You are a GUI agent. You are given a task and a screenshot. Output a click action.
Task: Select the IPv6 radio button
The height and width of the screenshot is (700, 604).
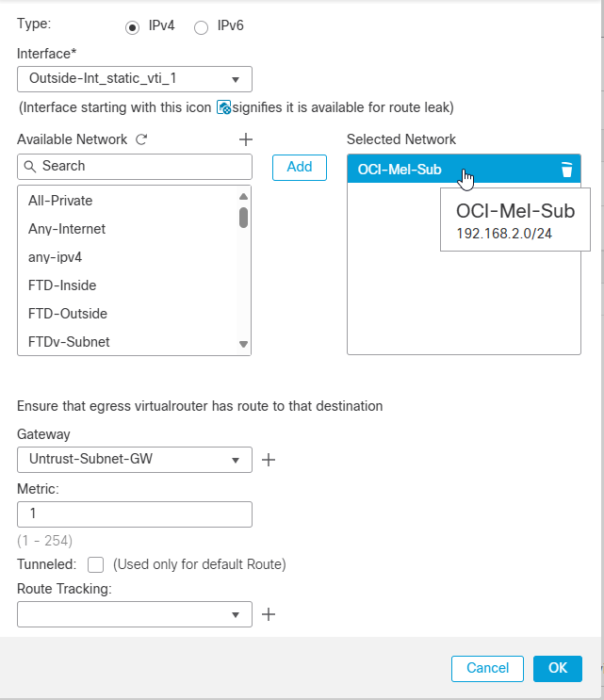click(201, 27)
